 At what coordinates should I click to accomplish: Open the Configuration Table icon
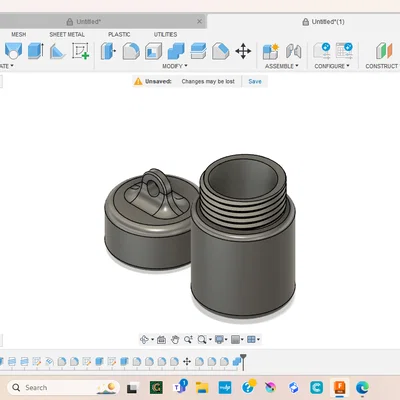click(x=344, y=51)
